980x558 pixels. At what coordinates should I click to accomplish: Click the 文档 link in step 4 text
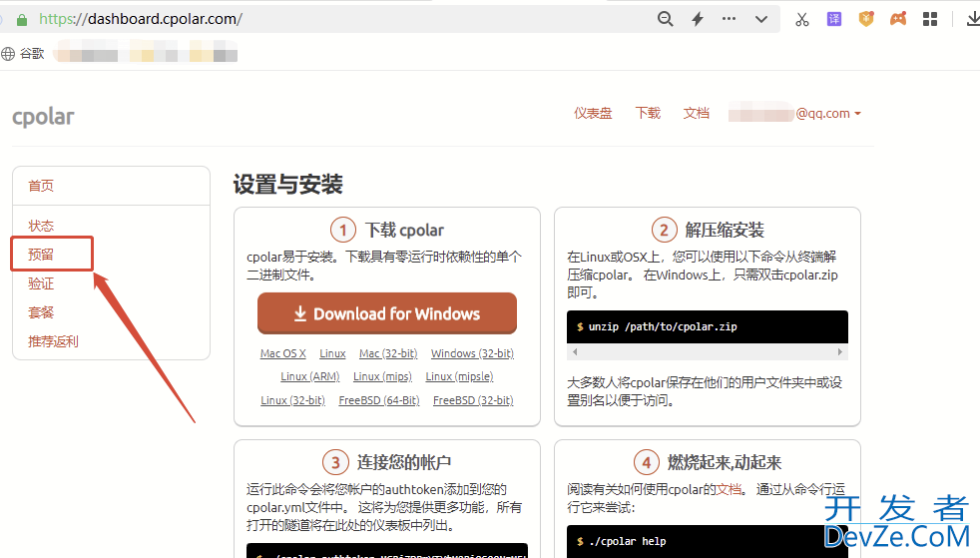(729, 489)
